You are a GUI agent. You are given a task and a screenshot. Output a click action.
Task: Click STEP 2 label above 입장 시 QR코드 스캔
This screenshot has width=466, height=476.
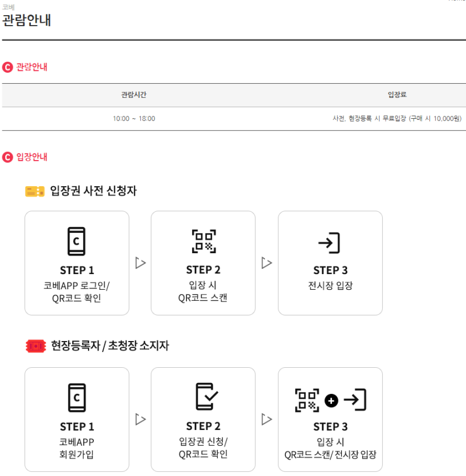[x=203, y=270]
